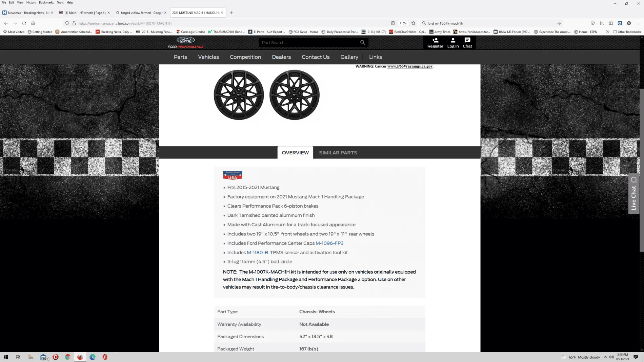This screenshot has width=644, height=362.
Task: Open Chrome from the taskbar
Action: coord(68,357)
